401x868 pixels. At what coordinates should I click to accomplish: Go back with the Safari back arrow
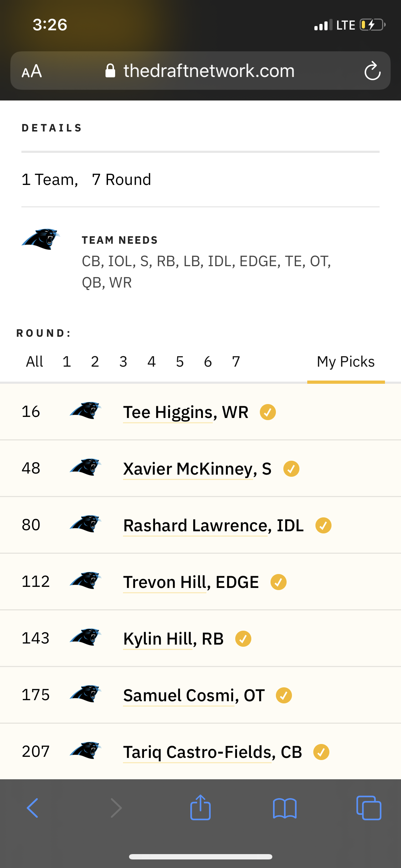pos(32,808)
